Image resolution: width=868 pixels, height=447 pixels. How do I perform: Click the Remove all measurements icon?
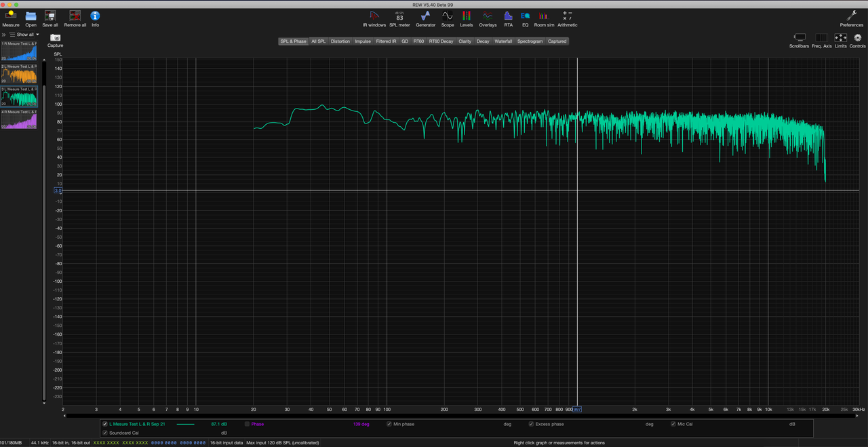75,18
